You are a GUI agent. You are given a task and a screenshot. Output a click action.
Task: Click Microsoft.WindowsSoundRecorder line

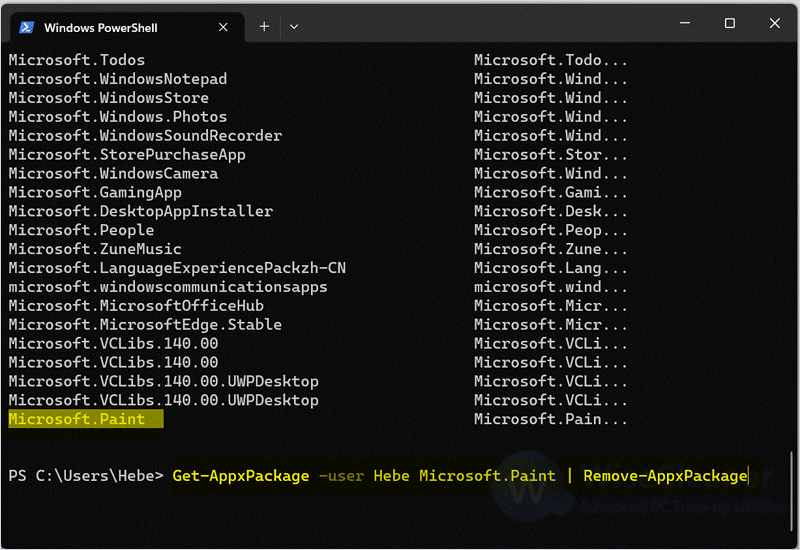tap(145, 136)
